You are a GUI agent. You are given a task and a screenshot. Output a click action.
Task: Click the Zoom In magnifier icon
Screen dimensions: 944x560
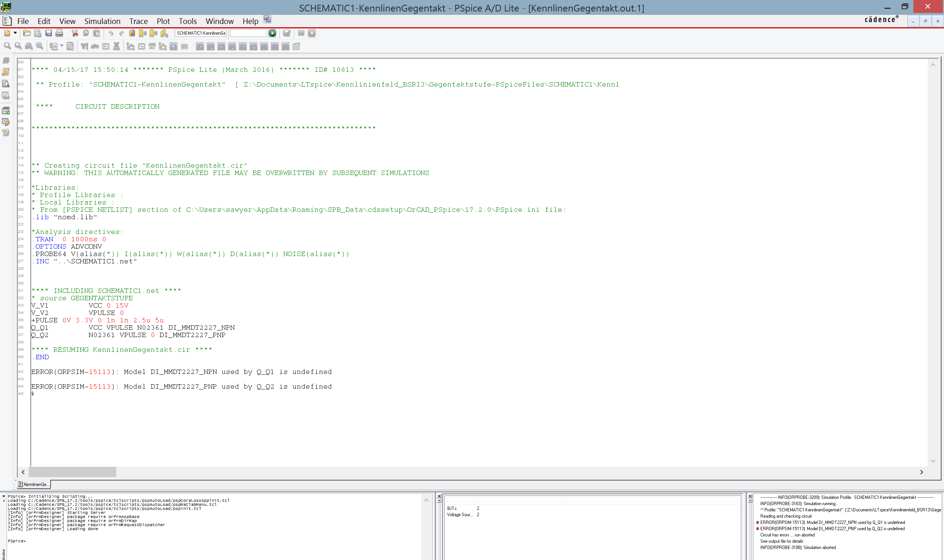[x=7, y=46]
